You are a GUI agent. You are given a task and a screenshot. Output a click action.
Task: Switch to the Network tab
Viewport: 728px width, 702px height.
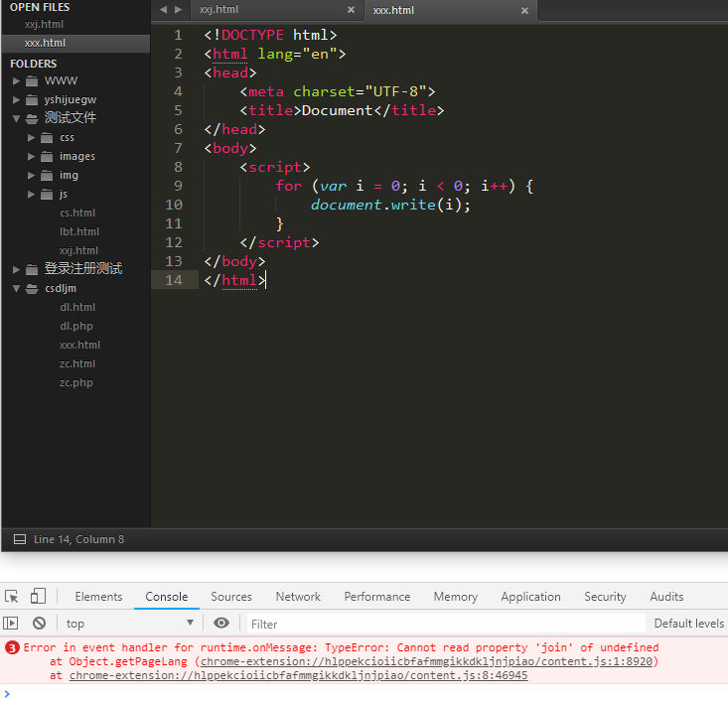[298, 597]
